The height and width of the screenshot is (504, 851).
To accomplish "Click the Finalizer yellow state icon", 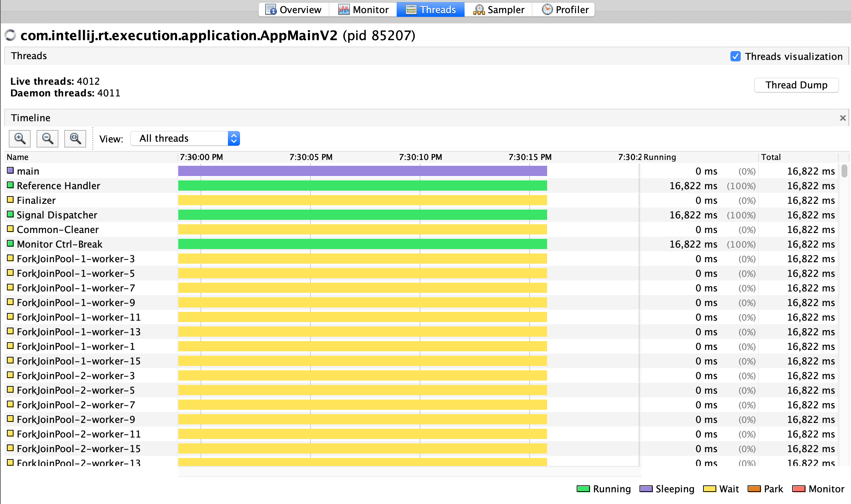I will click(x=10, y=200).
